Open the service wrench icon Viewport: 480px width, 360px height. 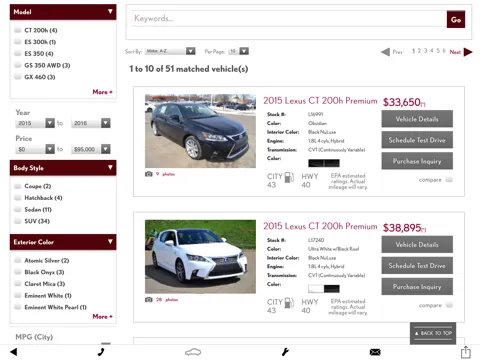(285, 352)
